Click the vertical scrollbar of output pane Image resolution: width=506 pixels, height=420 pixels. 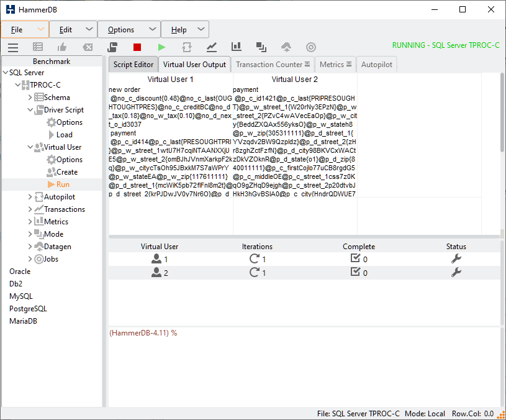(x=502, y=112)
